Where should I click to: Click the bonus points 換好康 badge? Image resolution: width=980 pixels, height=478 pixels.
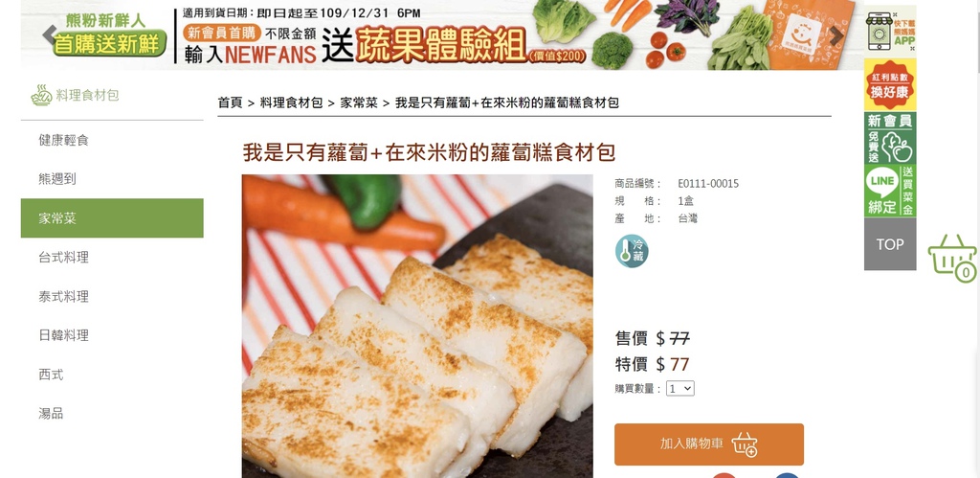click(x=890, y=85)
